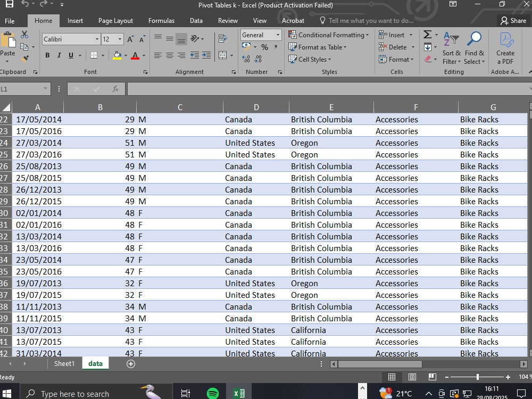Apply the yellow Fill Color bucket

tap(117, 55)
